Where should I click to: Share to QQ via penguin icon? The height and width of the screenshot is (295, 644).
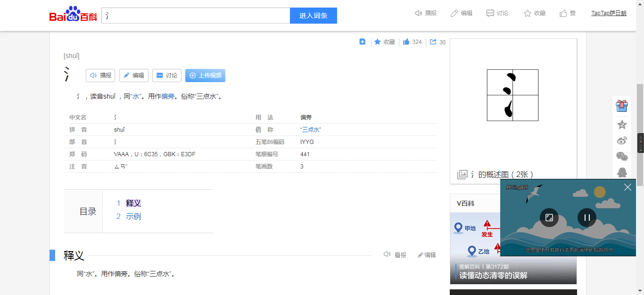622,172
